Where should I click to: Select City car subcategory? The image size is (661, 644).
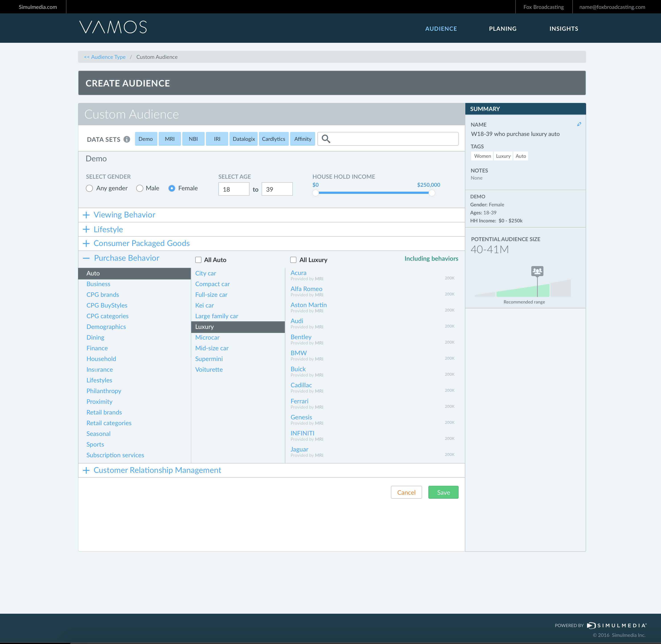(x=205, y=273)
